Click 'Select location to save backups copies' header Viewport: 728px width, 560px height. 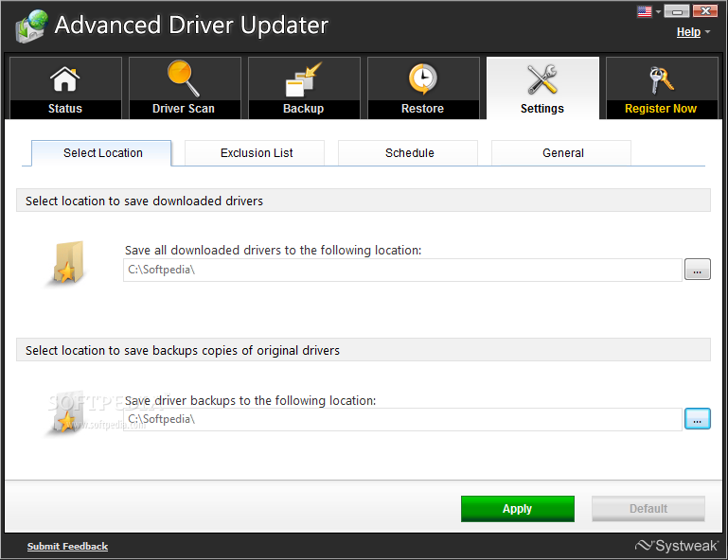pos(364,350)
